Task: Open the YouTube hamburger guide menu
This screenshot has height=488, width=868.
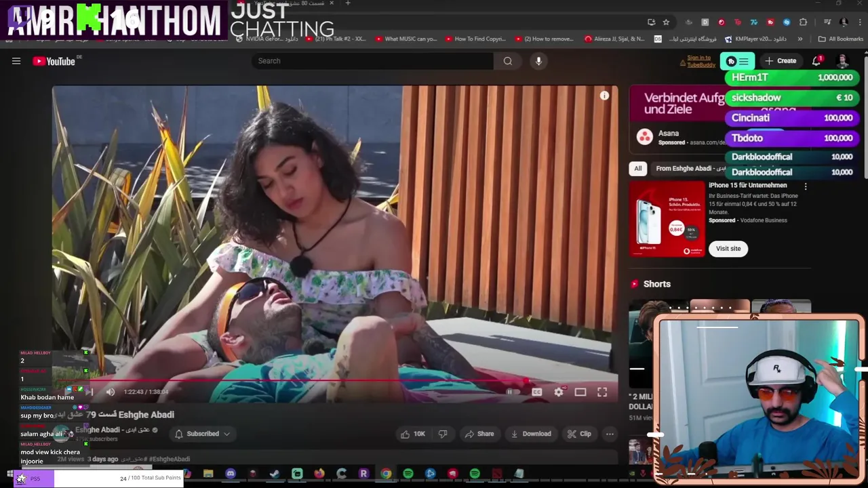Action: click(x=16, y=61)
